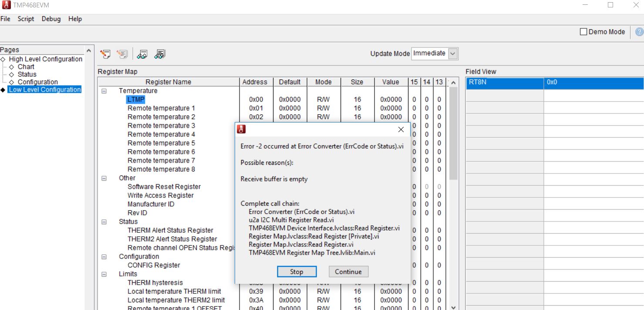Select Remote temperature 3 register
Image resolution: width=644 pixels, height=310 pixels.
pos(161,126)
